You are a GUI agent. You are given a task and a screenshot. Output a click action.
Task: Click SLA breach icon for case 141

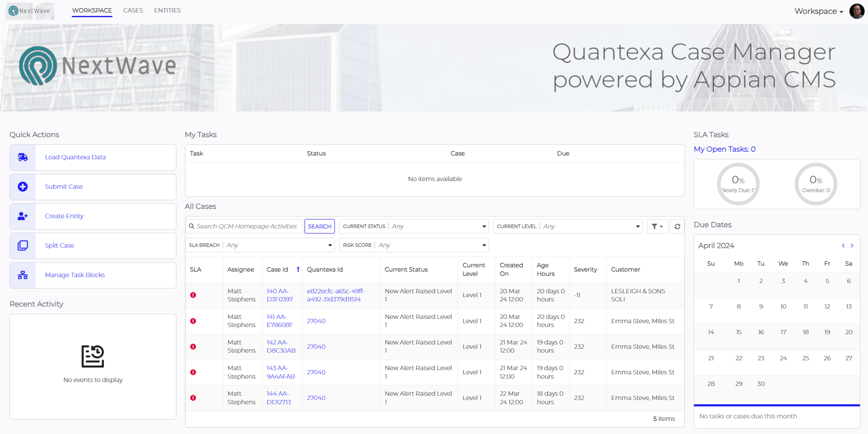(x=193, y=321)
